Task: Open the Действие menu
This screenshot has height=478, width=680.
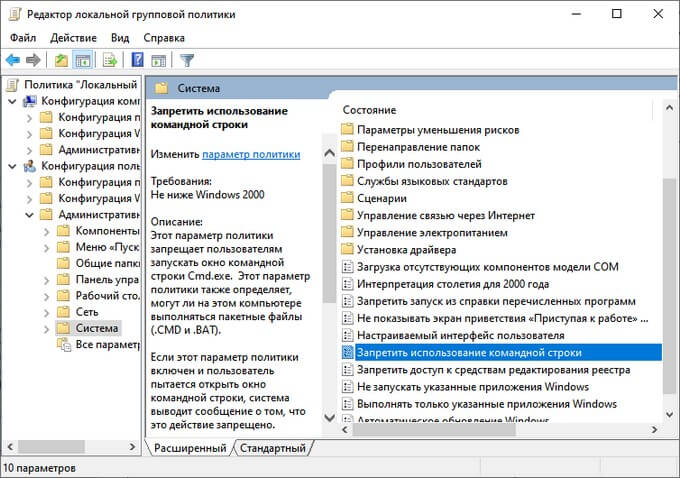Action: tap(74, 37)
